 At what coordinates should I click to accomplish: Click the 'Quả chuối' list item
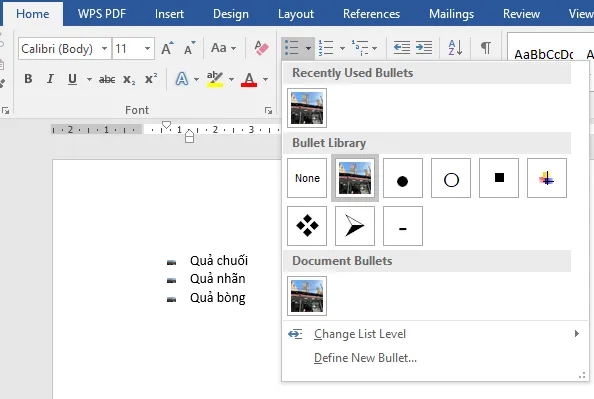click(x=219, y=261)
